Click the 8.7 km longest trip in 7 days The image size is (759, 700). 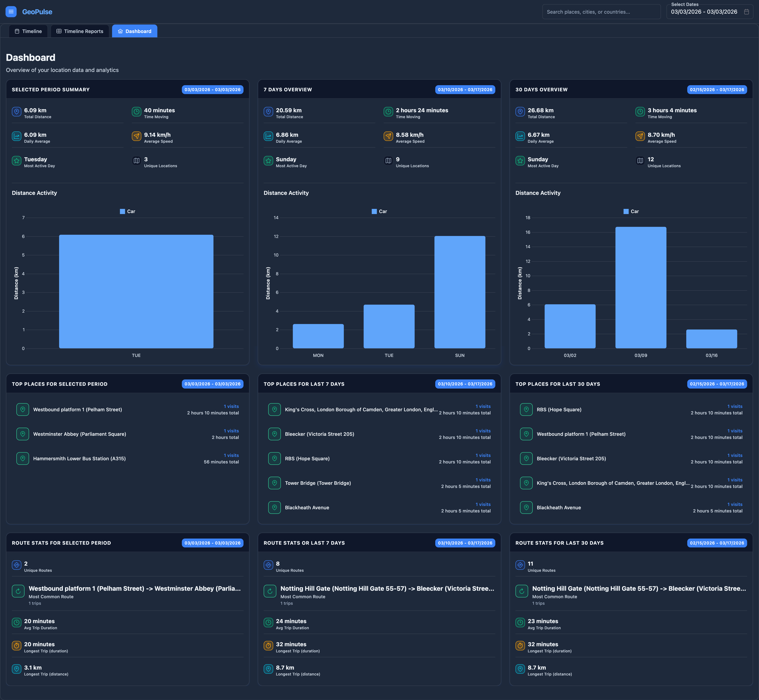pos(285,668)
